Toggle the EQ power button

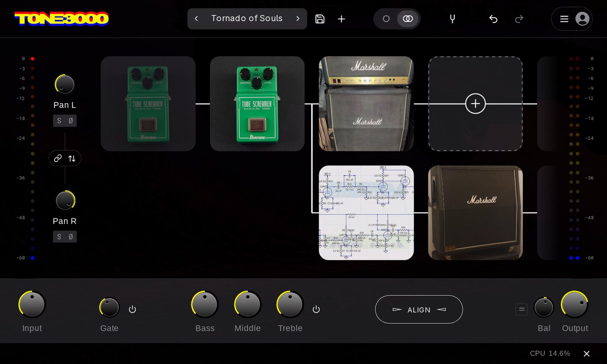point(317,309)
